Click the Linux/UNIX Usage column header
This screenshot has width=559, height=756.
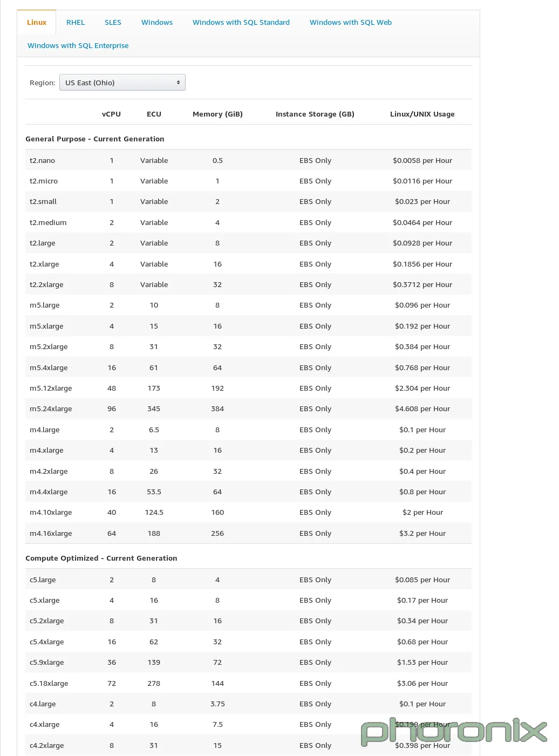pos(422,114)
